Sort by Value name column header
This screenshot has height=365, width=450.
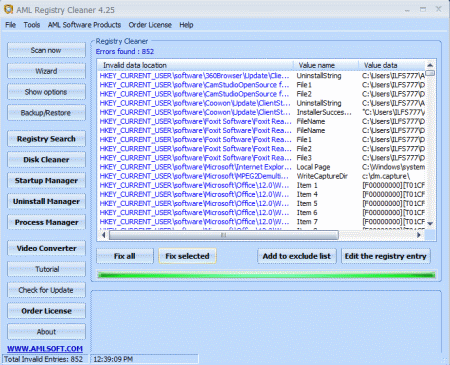[326, 65]
